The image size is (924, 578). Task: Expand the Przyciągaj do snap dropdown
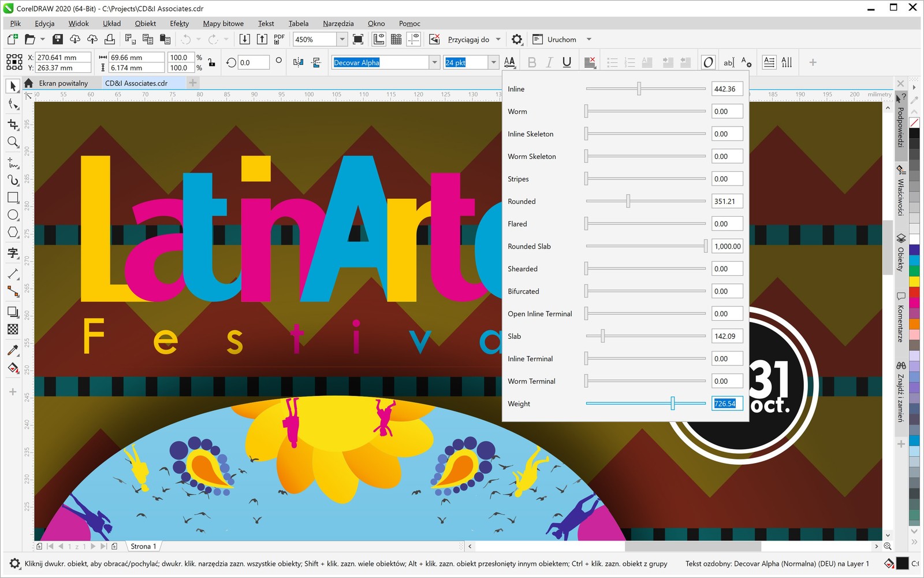(x=498, y=39)
